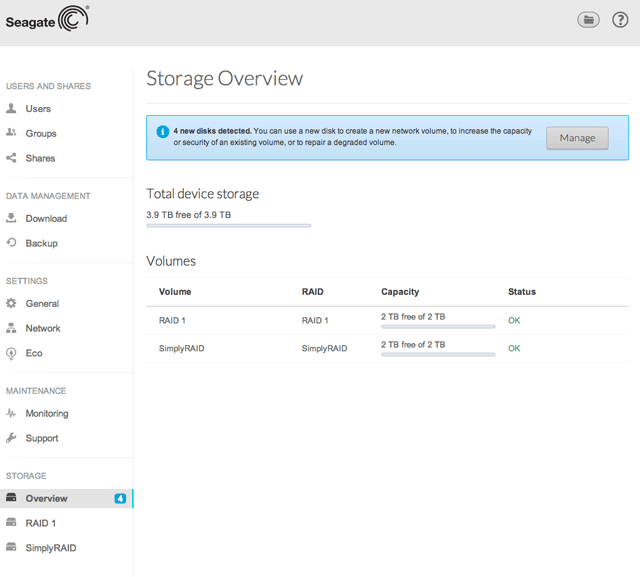Image resolution: width=640 pixels, height=577 pixels.
Task: Open the SimplyRAID storage menu item
Action: click(50, 548)
